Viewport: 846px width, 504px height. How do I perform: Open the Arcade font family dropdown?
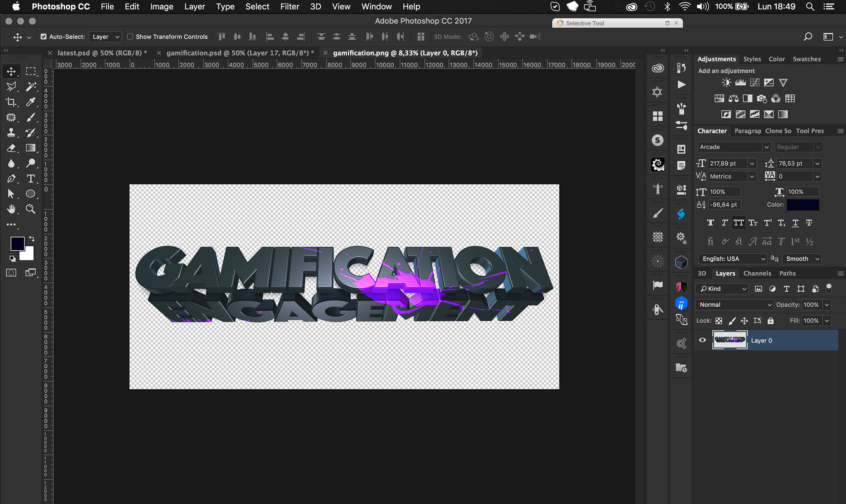pyautogui.click(x=766, y=147)
